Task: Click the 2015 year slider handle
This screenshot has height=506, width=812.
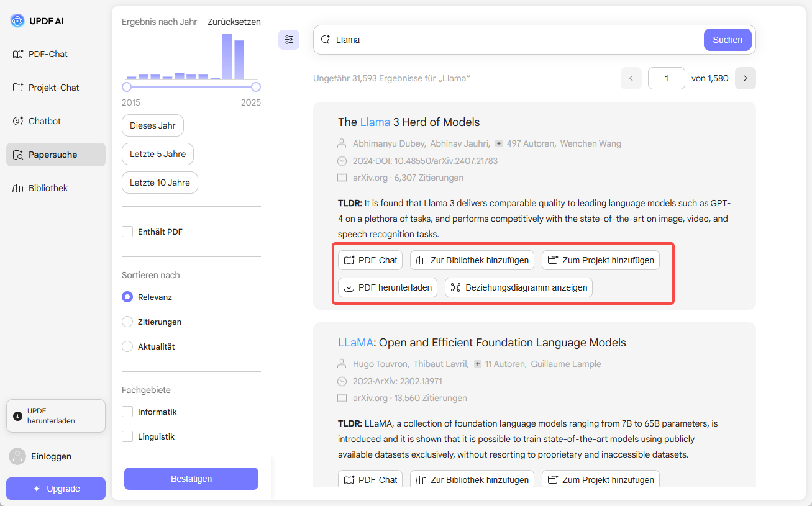Action: click(x=127, y=87)
